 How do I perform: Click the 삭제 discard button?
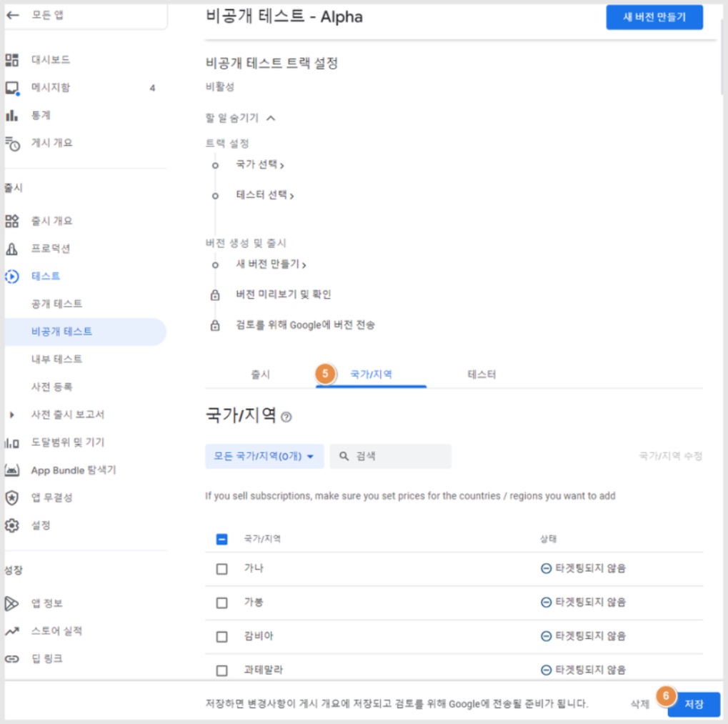click(x=640, y=704)
